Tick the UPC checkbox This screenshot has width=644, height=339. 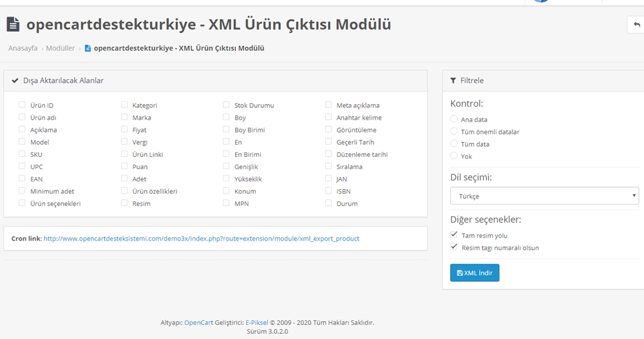point(22,166)
